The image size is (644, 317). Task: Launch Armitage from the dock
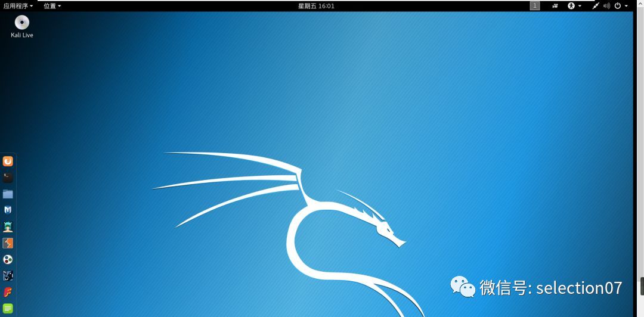8,226
